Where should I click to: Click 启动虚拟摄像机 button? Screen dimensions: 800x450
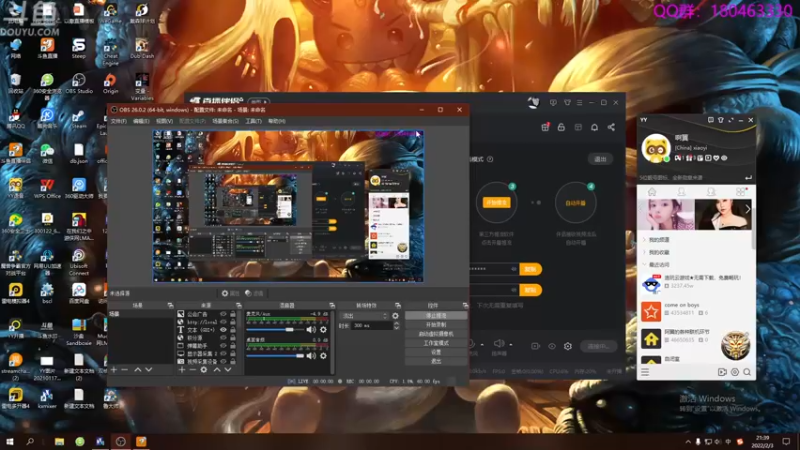point(436,334)
